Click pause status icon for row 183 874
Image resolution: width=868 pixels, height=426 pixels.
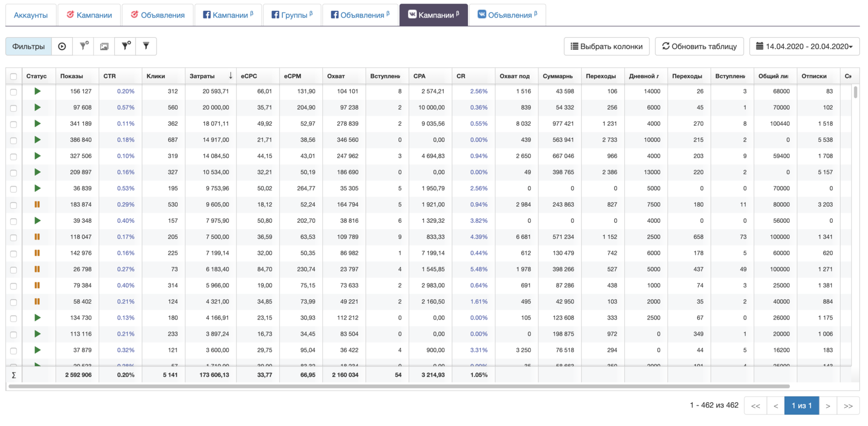pyautogui.click(x=37, y=204)
